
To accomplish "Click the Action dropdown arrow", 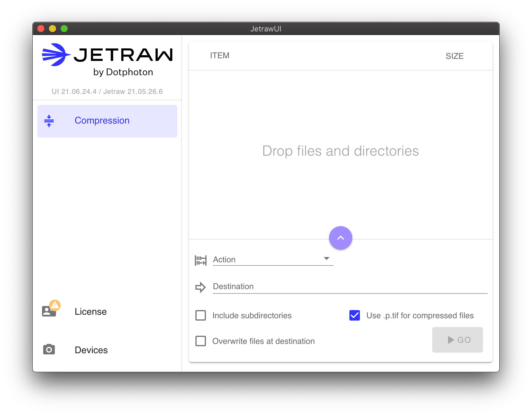I will (327, 259).
